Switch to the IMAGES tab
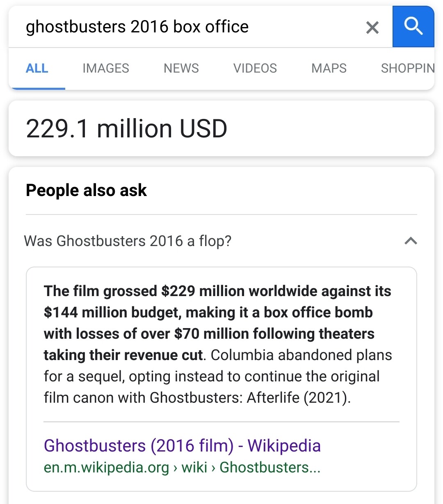This screenshot has height=504, width=443. point(106,68)
